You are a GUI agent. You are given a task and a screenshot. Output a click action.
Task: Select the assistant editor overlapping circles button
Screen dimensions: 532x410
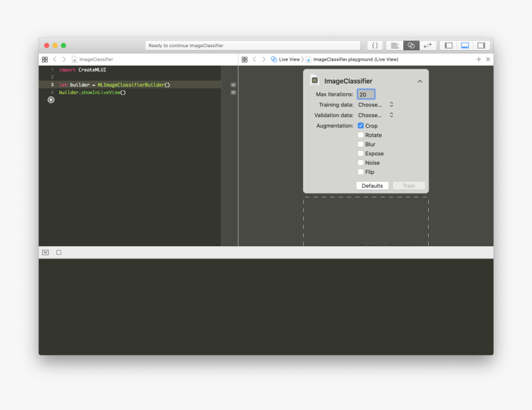[x=411, y=45]
